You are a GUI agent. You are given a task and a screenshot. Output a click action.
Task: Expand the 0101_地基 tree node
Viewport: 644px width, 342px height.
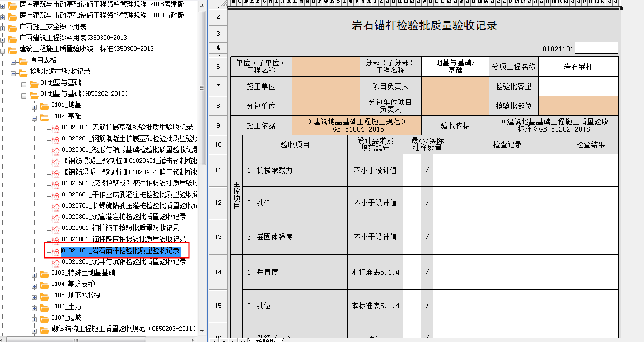[x=35, y=105]
